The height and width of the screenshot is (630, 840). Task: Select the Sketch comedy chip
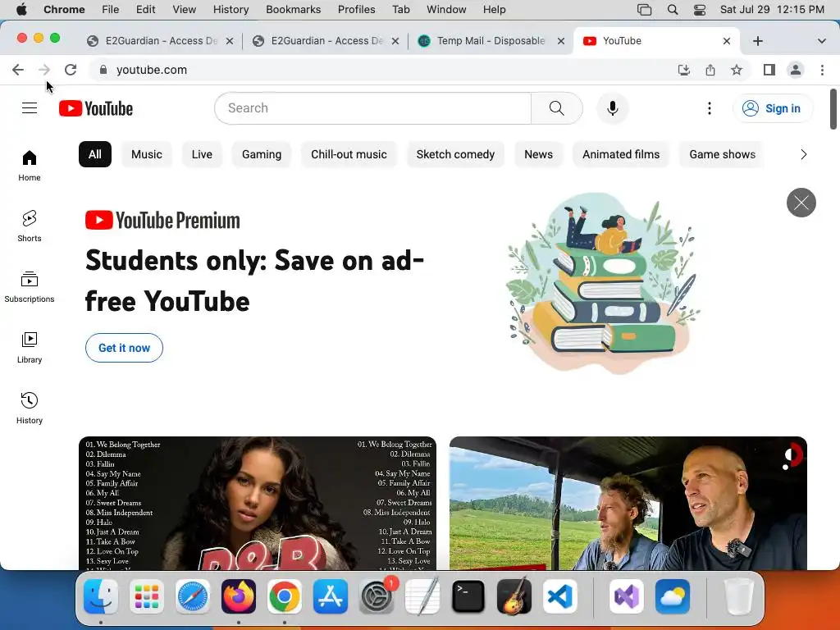(455, 154)
